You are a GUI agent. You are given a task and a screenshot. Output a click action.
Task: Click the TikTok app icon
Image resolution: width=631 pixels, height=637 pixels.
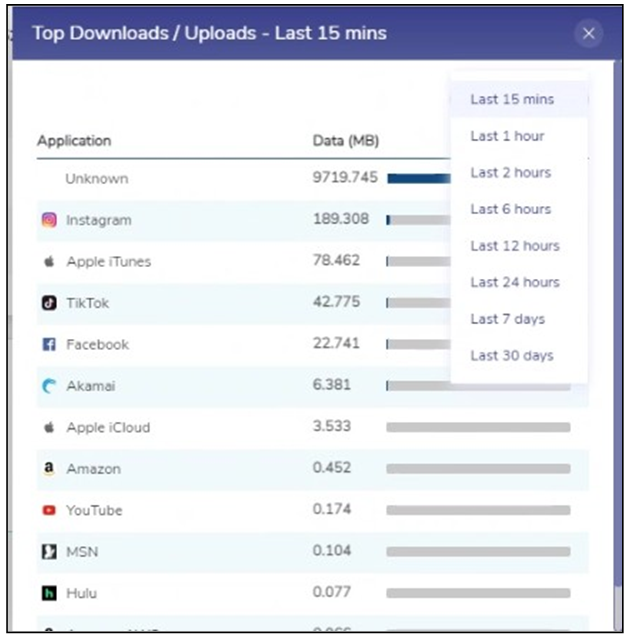coord(48,303)
